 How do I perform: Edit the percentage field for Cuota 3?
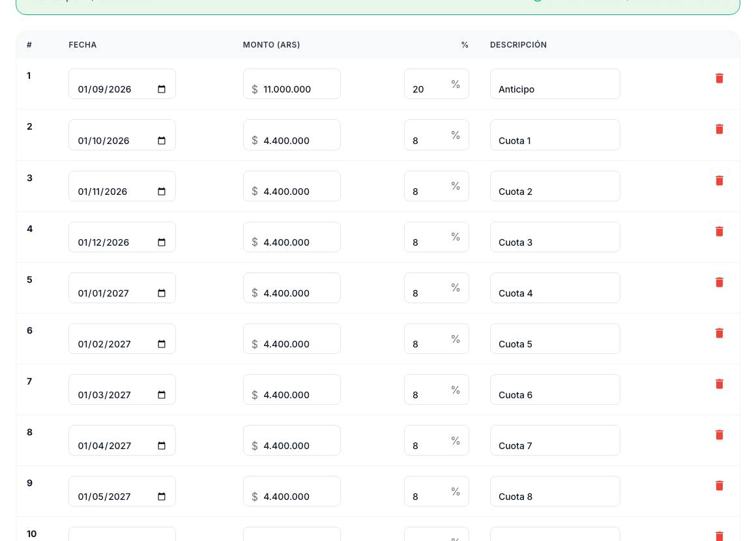coord(437,237)
